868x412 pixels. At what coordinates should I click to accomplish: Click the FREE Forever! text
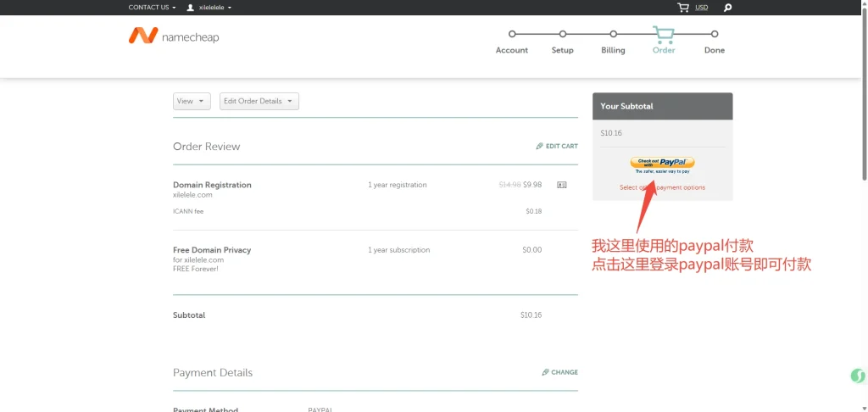[x=196, y=269]
